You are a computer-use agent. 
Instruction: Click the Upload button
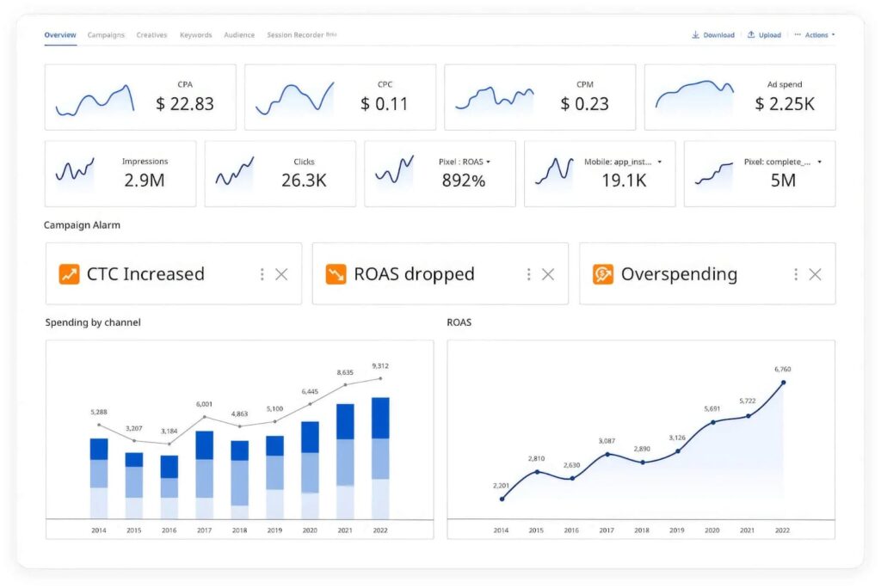click(764, 35)
